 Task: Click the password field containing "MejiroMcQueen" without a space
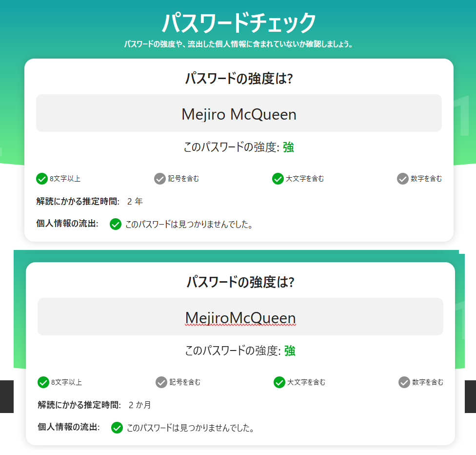240,317
